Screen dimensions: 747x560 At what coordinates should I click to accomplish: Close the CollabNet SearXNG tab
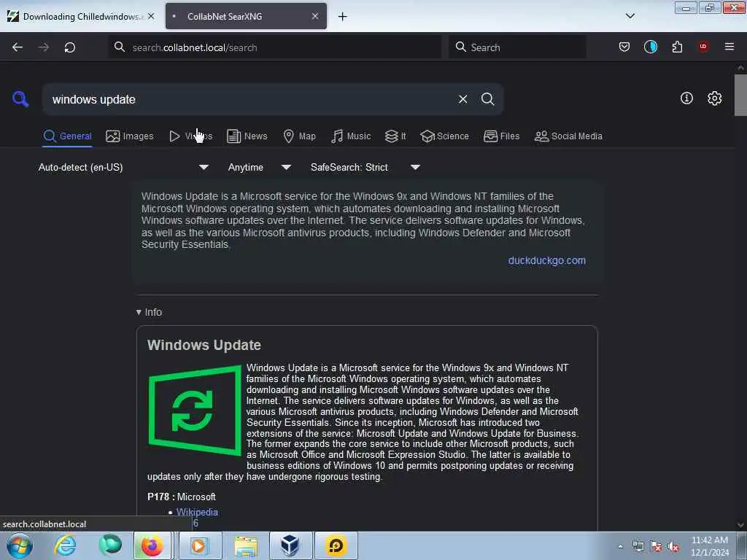tap(315, 16)
